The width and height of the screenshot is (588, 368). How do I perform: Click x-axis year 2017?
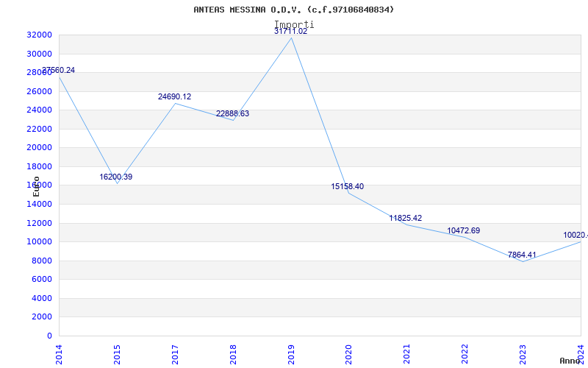coord(175,354)
